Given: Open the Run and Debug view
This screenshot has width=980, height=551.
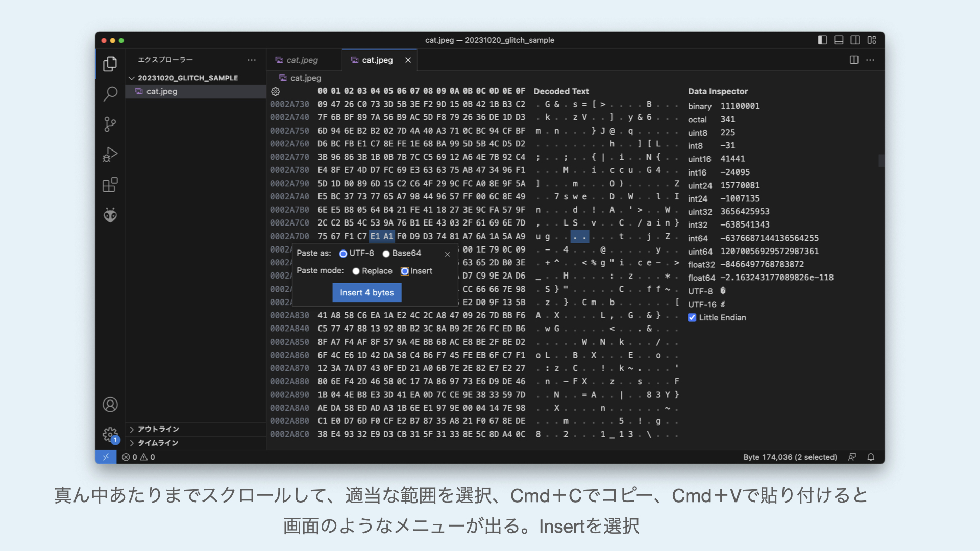Looking at the screenshot, I should click(110, 154).
